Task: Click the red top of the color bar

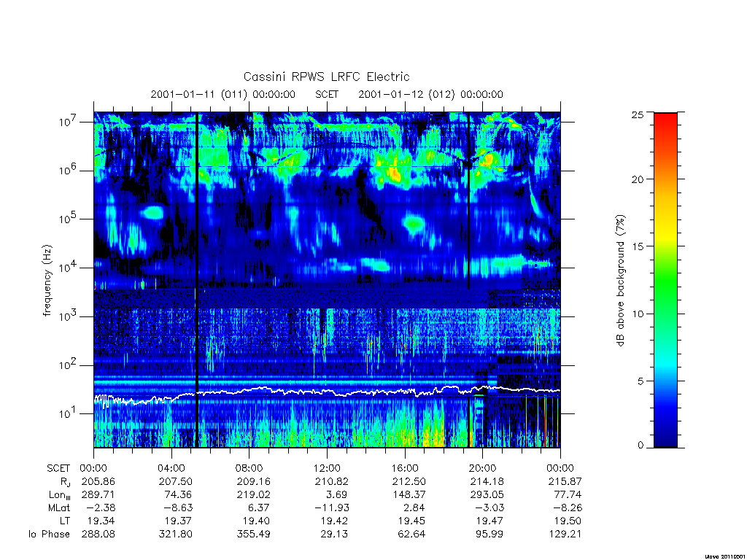Action: [665, 119]
